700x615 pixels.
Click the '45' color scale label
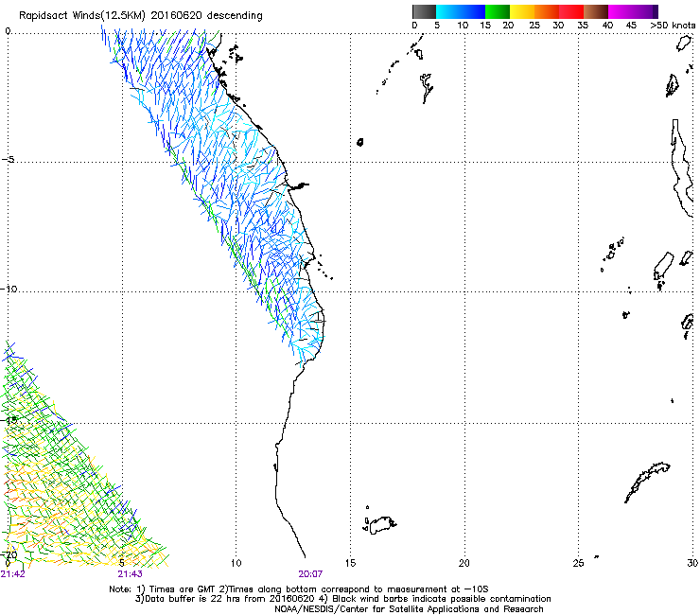(x=631, y=26)
